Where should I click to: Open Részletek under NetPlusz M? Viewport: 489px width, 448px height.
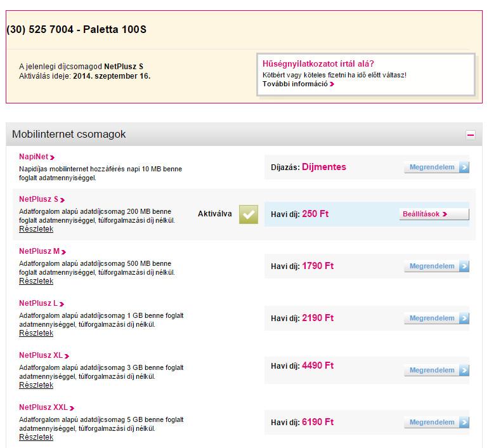click(36, 281)
